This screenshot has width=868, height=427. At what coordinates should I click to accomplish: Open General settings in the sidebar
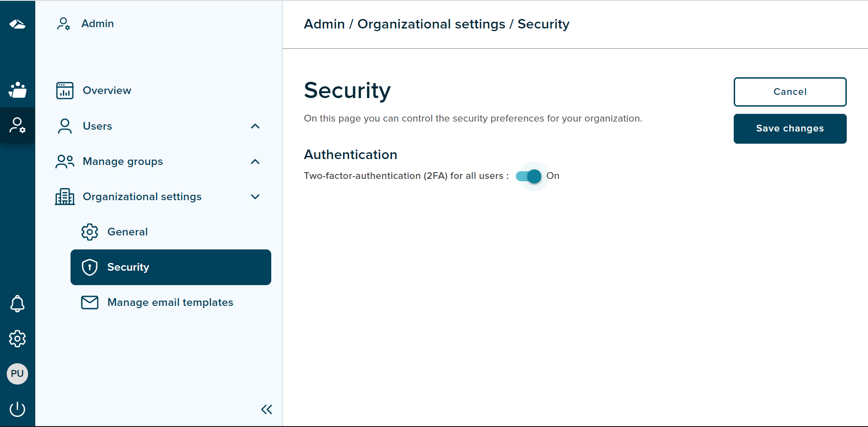click(127, 232)
